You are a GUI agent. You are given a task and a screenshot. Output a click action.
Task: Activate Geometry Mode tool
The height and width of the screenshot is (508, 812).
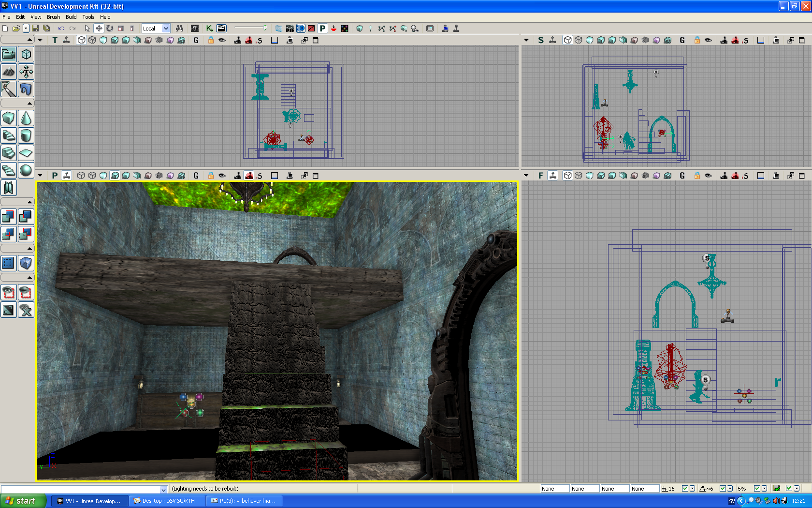click(x=26, y=54)
